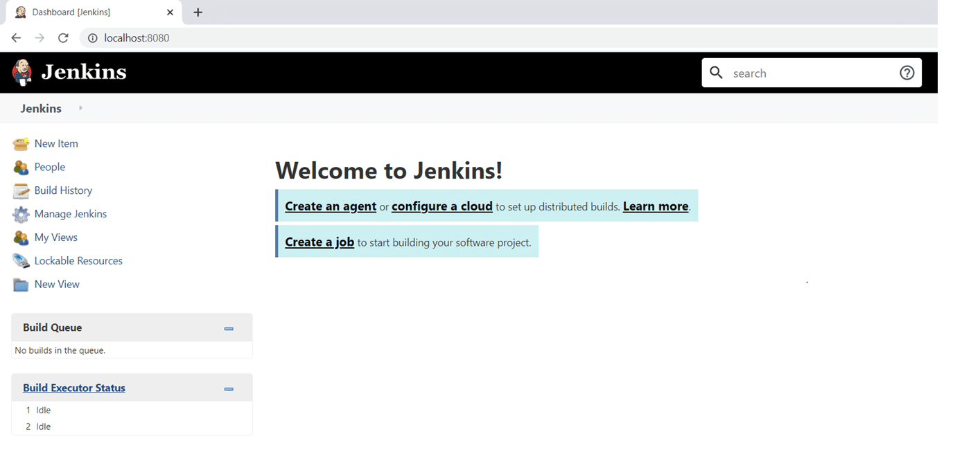Collapse the Build Executor Status panel

tap(229, 388)
